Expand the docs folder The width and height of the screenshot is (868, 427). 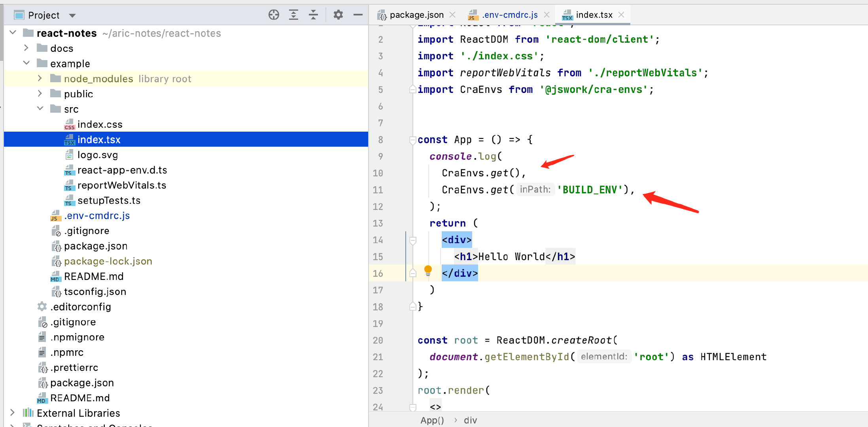tap(26, 48)
